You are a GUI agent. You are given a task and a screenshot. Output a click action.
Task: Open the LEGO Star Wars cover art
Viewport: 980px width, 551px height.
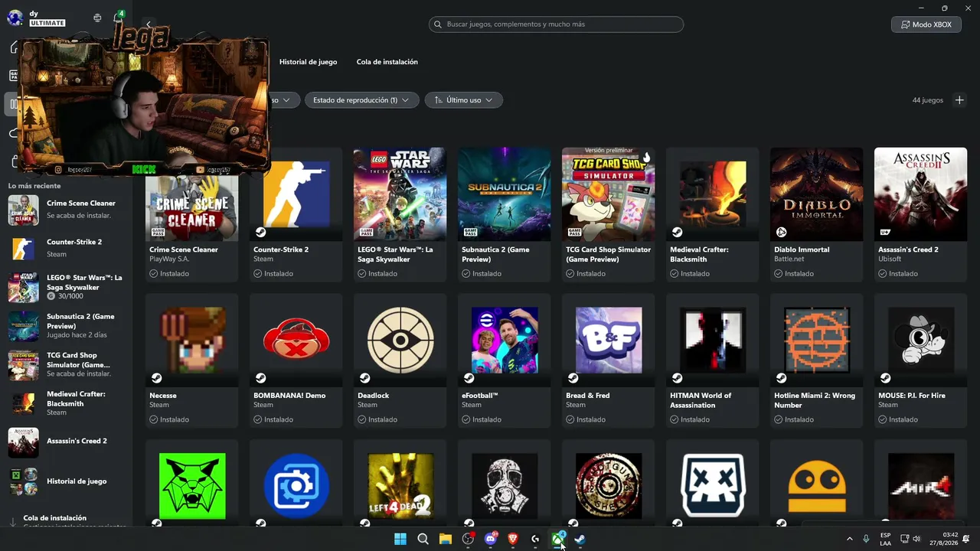click(400, 194)
